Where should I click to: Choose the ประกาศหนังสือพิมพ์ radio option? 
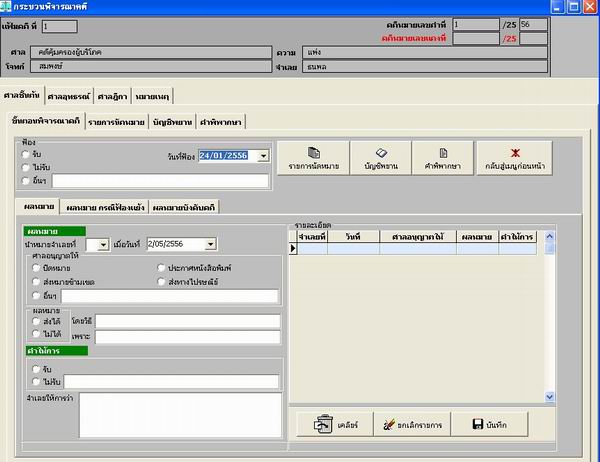click(x=161, y=268)
